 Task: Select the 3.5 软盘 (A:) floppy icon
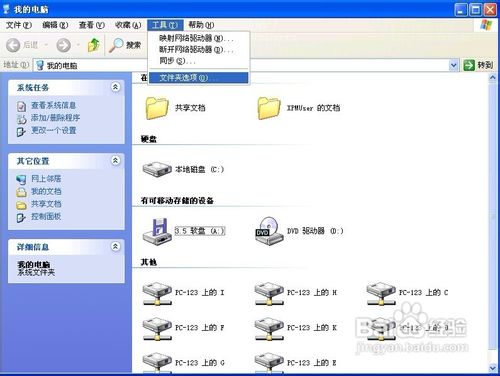[157, 231]
